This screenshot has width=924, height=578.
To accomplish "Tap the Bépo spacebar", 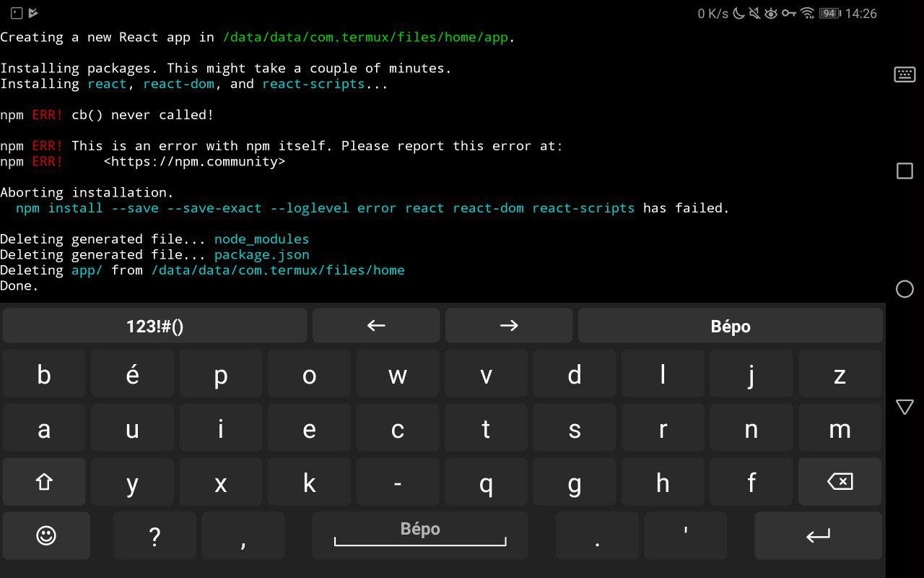I will pyautogui.click(x=420, y=535).
